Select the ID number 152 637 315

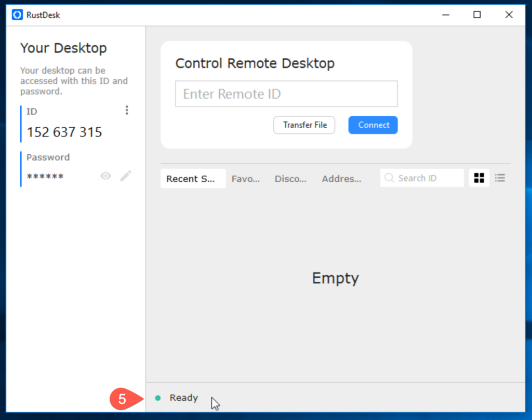coord(64,132)
